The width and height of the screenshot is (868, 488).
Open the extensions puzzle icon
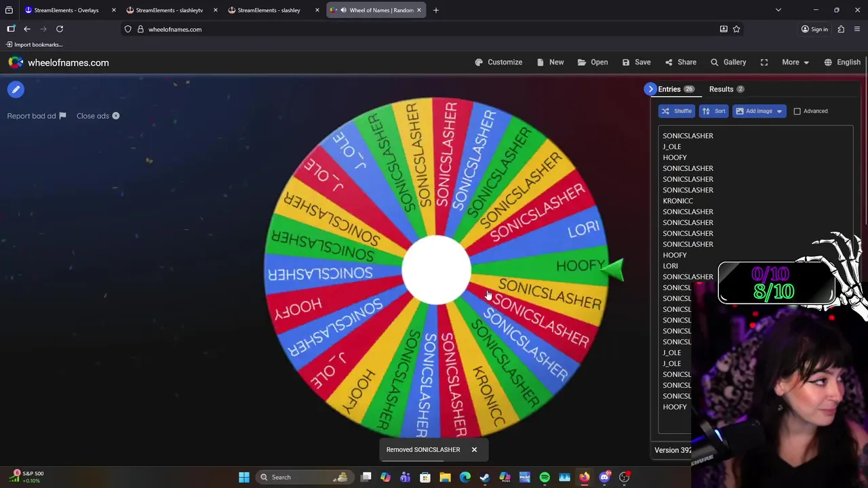click(x=841, y=29)
